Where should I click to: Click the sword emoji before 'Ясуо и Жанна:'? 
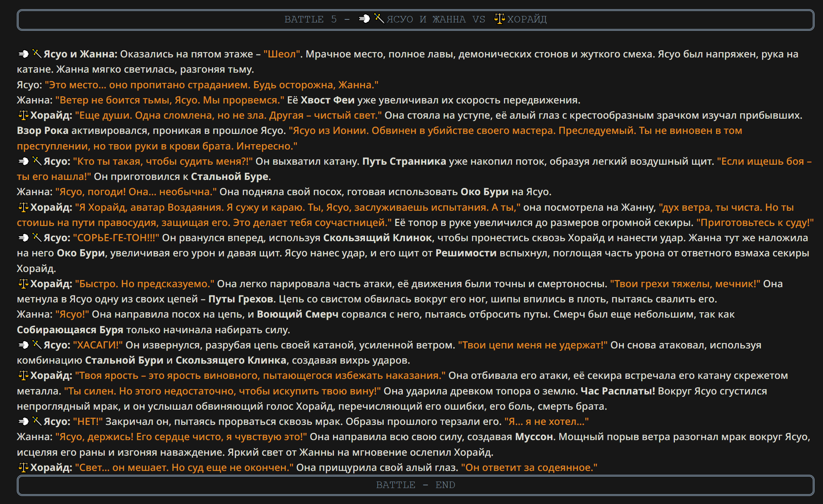click(37, 54)
